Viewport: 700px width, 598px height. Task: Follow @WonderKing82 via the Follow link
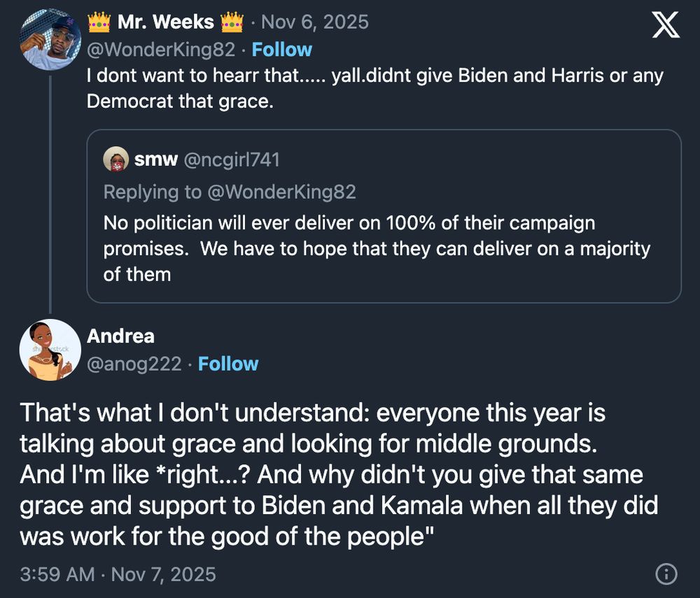click(x=282, y=49)
